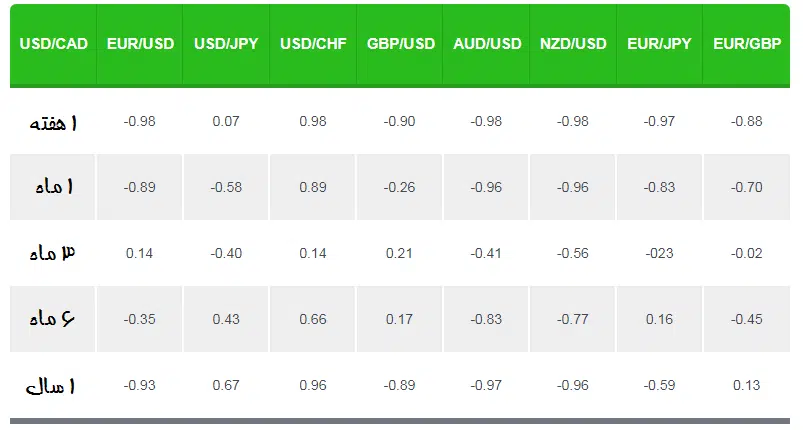This screenshot has height=430, width=803.
Task: Select the AUD/USD header cell
Action: pyautogui.click(x=487, y=44)
